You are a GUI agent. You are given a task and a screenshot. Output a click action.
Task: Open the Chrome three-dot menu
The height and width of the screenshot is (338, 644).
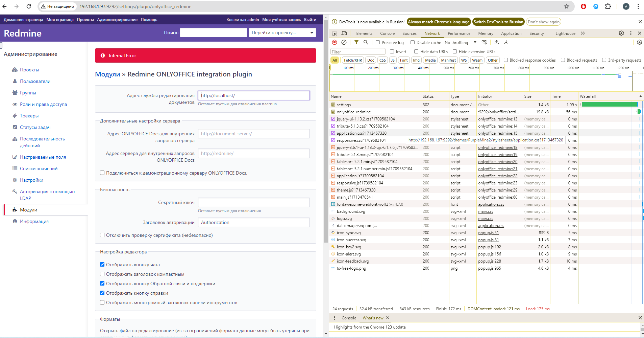[x=638, y=6]
